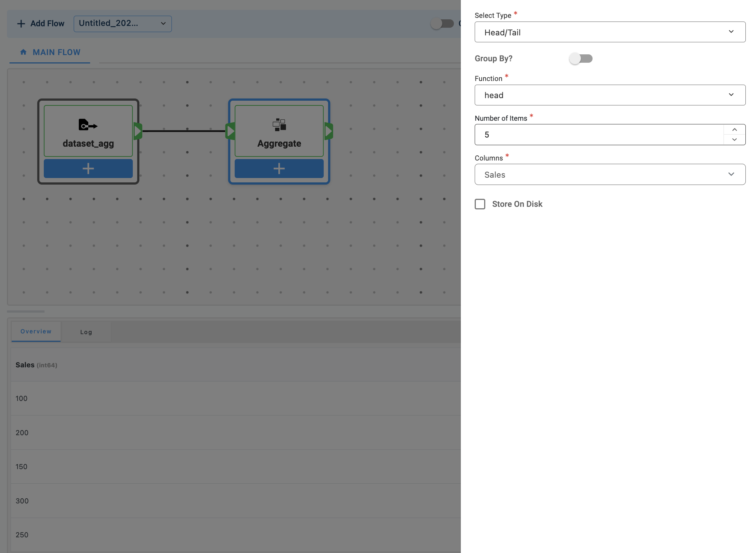756x553 pixels.
Task: Click the Main Flow home icon
Action: tap(23, 52)
